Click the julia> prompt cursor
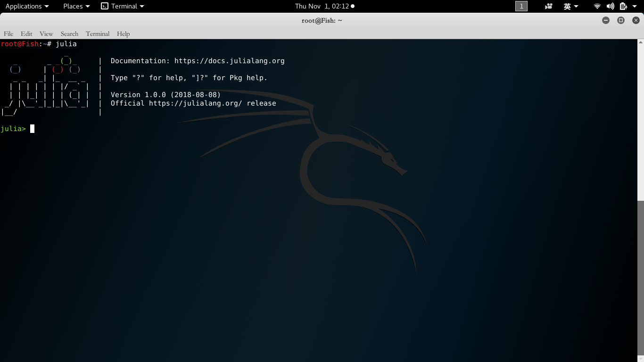Viewport: 644px width, 362px height. 32,129
